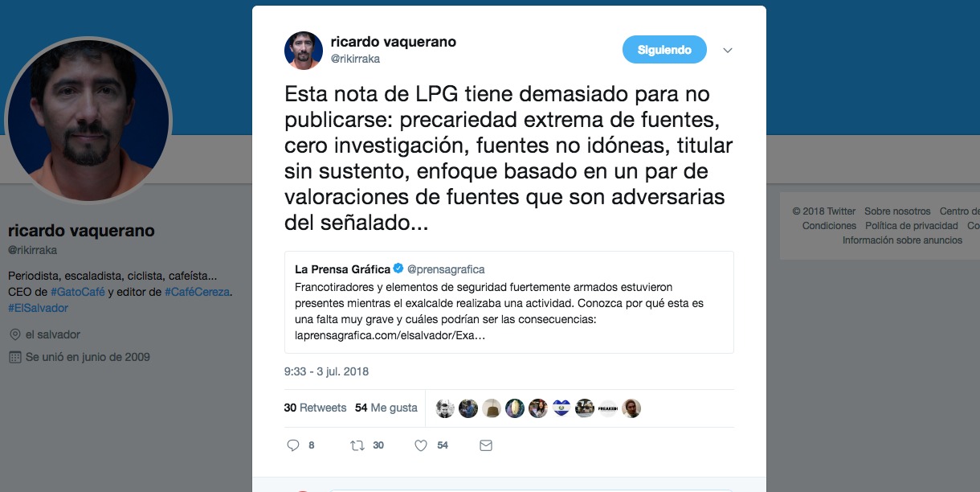Open the 30 Retweets list
Screen dimensions: 980x492
(316, 408)
